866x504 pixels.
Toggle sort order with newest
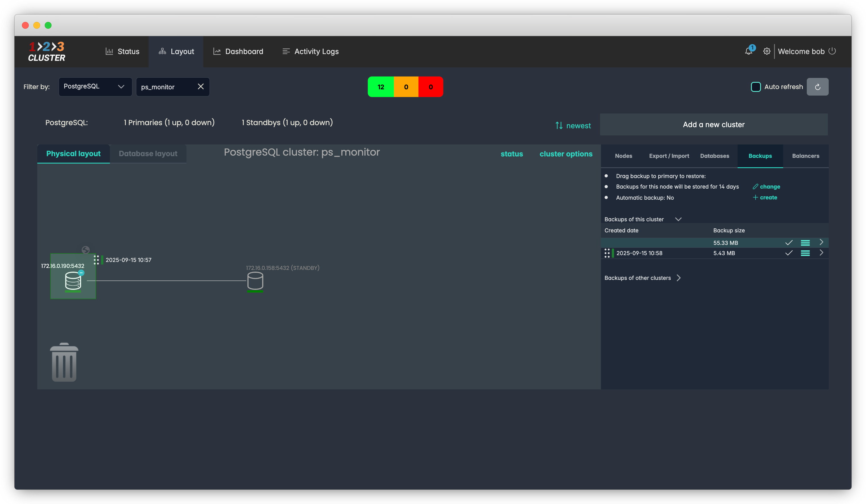[x=573, y=126]
